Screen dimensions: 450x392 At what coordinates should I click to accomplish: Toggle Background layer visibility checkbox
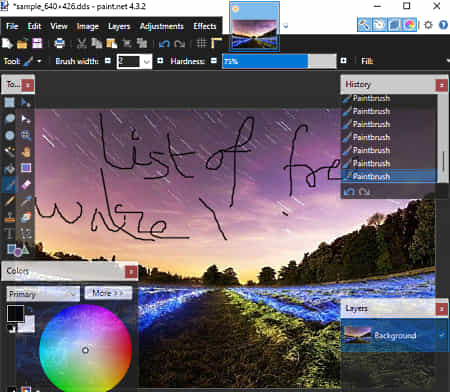442,335
